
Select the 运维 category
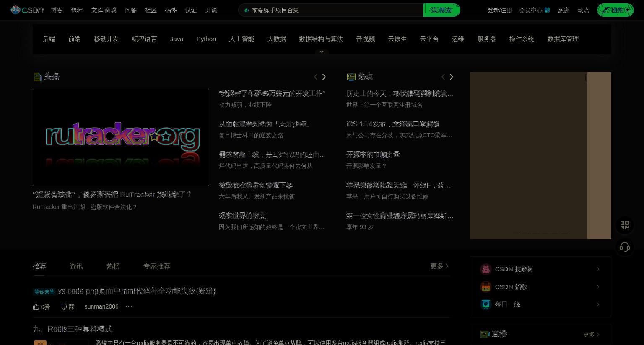[x=458, y=39]
